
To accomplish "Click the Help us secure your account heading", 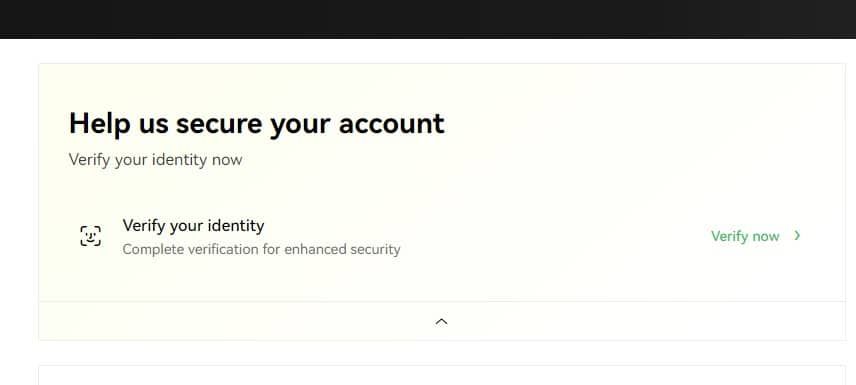I will click(257, 123).
